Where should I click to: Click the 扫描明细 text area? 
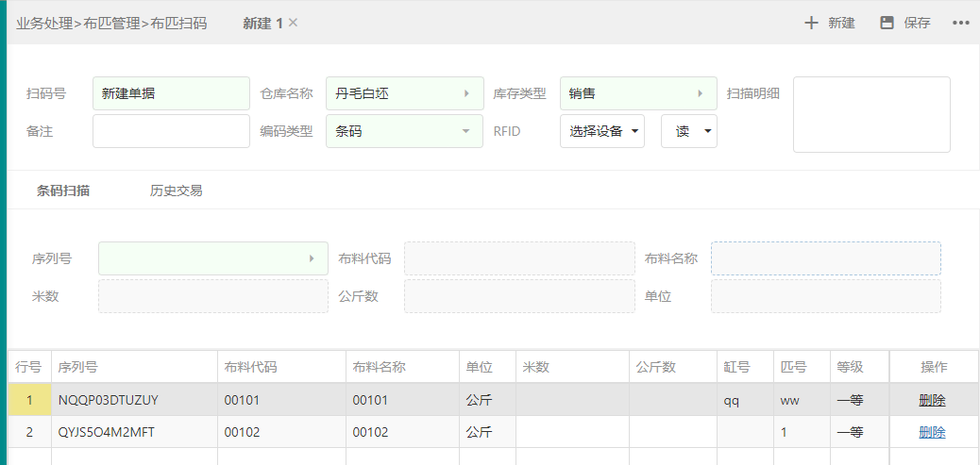coord(870,114)
